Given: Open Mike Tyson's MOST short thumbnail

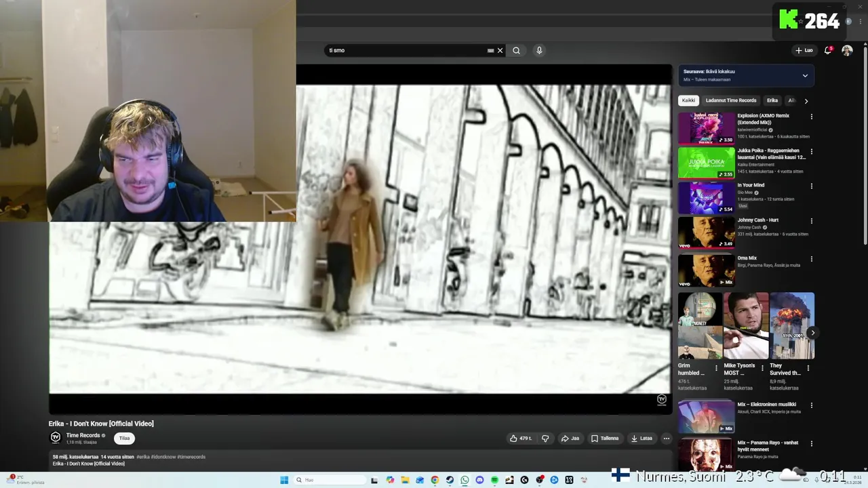Looking at the screenshot, I should 746,326.
